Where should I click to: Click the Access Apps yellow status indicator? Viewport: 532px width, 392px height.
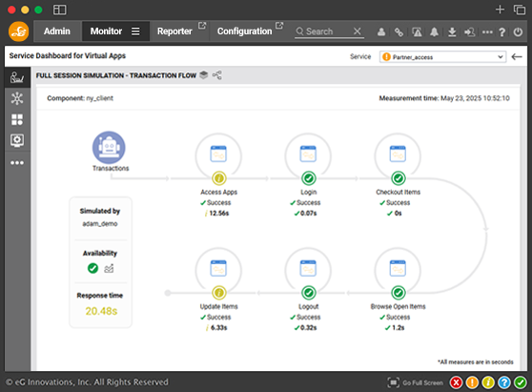(x=219, y=178)
